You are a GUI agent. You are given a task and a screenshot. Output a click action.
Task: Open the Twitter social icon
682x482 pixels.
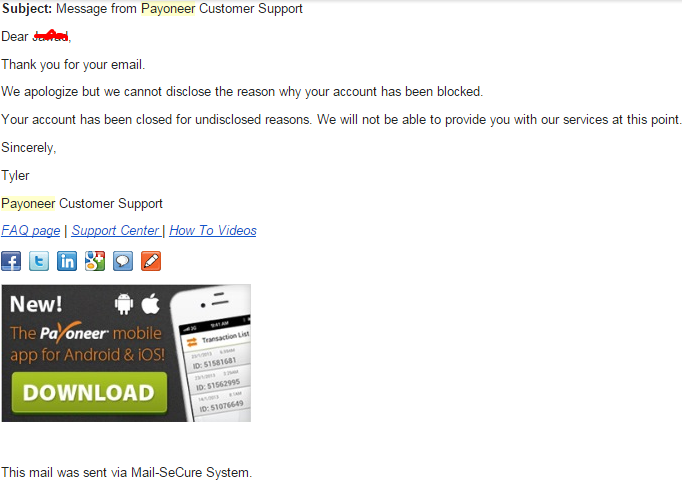pos(39,261)
